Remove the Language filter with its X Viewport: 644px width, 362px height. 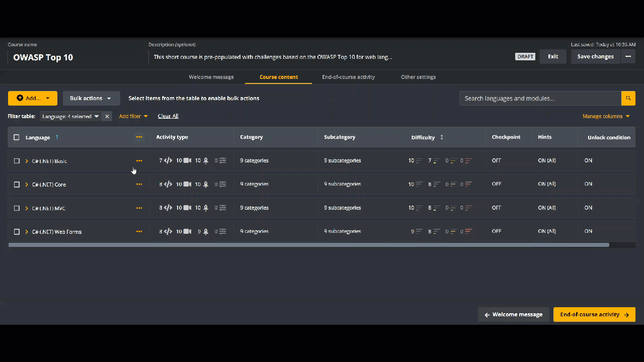(x=107, y=116)
